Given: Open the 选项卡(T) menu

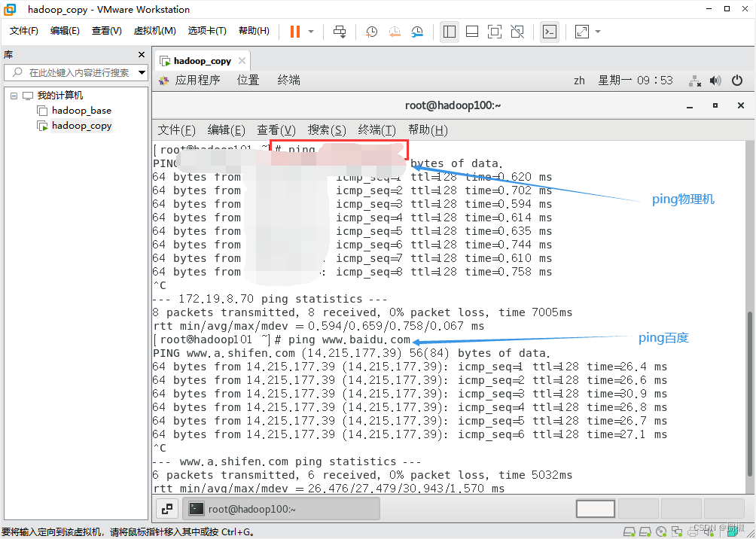Looking at the screenshot, I should pyautogui.click(x=207, y=31).
